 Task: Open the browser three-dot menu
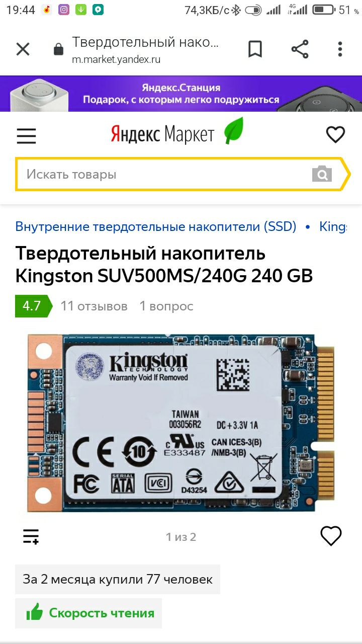pos(340,49)
